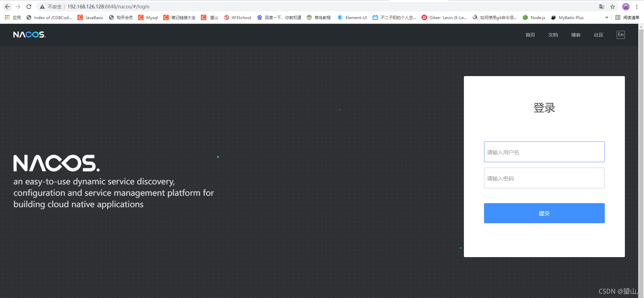This screenshot has height=298, width=644.
Task: Open the Node.js bookmark
Action: 534,17
